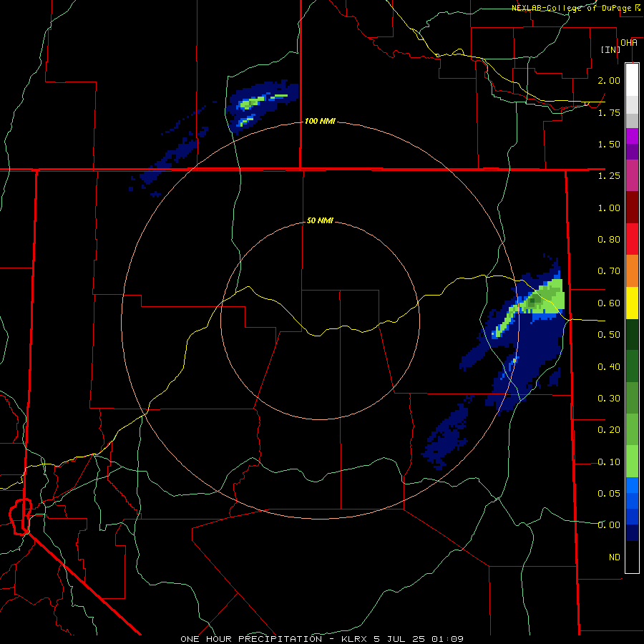This screenshot has height=644, width=644.
Task: Click the "1.50" legend value
Action: [x=609, y=144]
